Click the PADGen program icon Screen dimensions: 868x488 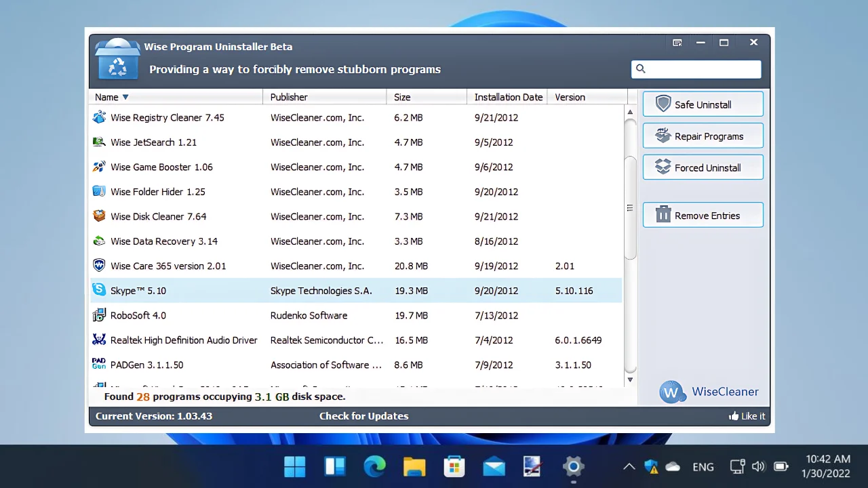99,365
